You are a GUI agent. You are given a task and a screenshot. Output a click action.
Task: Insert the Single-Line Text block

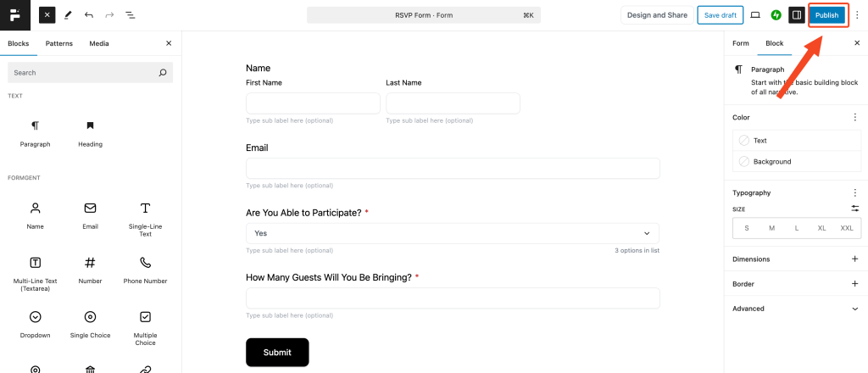145,220
